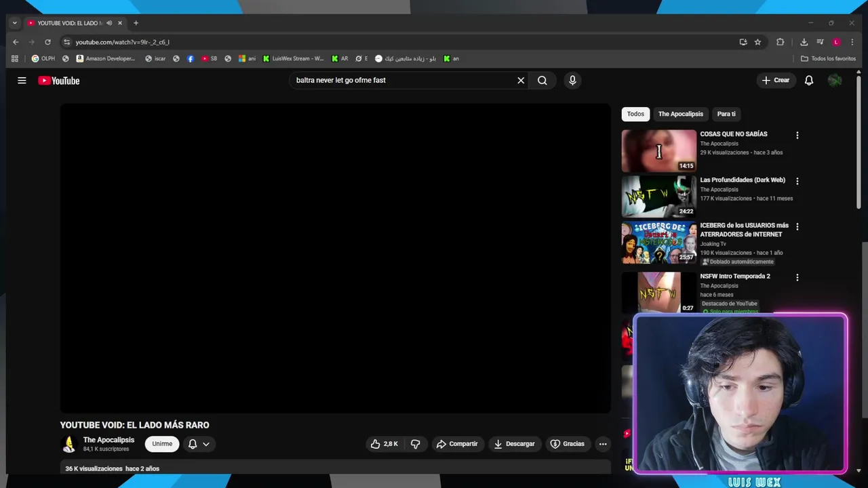Screen dimensions: 868x488
Task: Click the Crear button
Action: [x=776, y=80]
